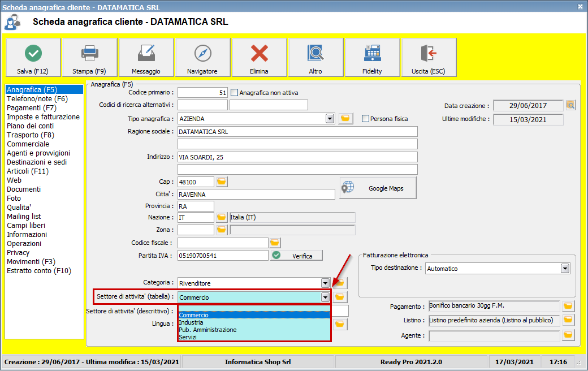Edit the Ragione sociale field
Viewport: 588px width, 371px height.
(x=297, y=132)
